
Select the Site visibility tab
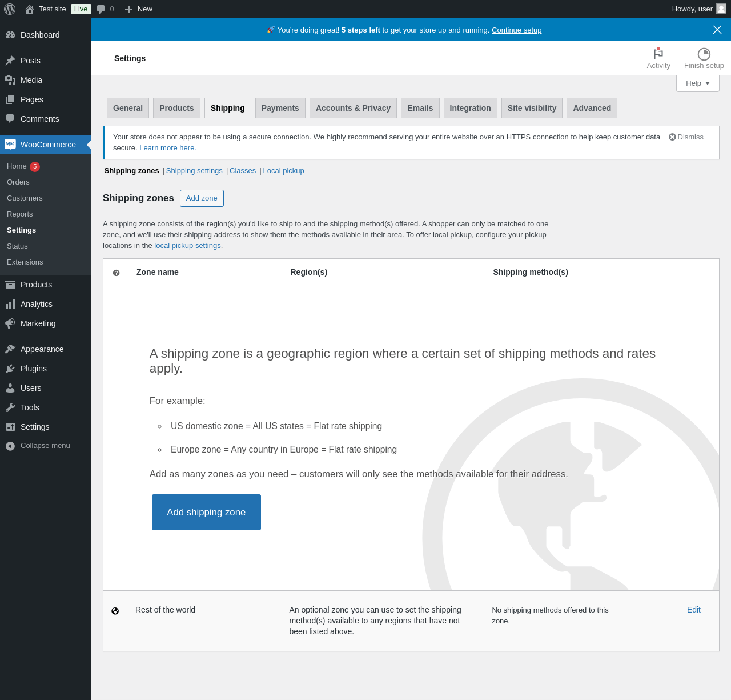pos(532,108)
